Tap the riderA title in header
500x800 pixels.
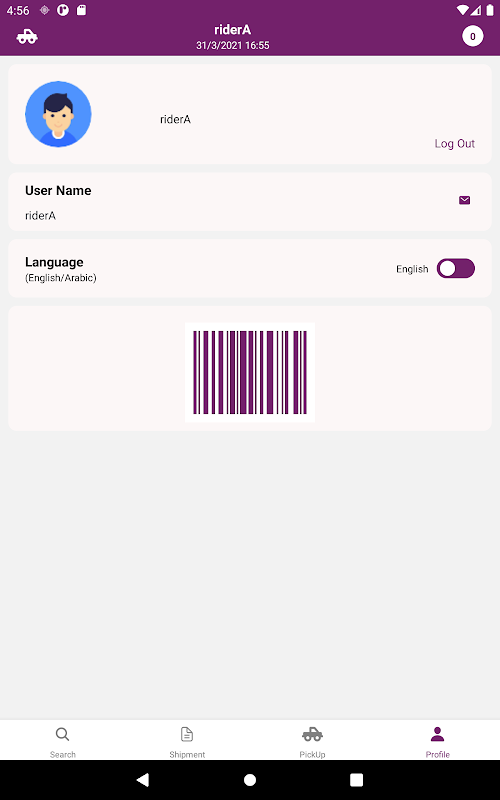233,30
